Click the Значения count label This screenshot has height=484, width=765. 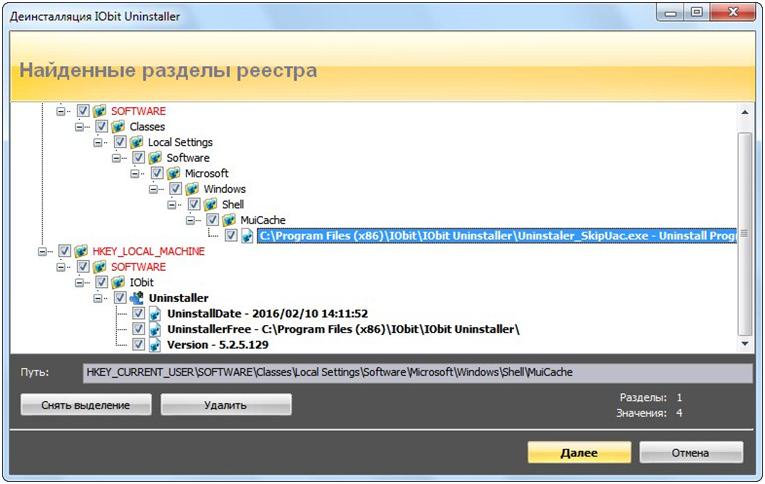pyautogui.click(x=641, y=413)
